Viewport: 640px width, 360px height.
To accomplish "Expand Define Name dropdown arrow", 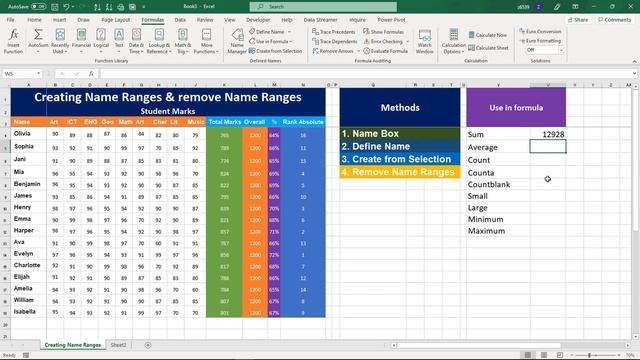I will pyautogui.click(x=289, y=32).
